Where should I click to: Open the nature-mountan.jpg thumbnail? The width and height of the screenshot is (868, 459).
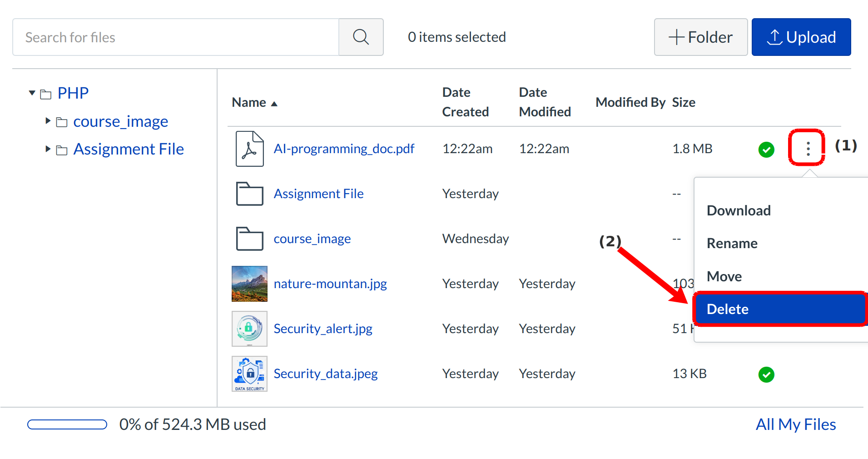tap(249, 284)
